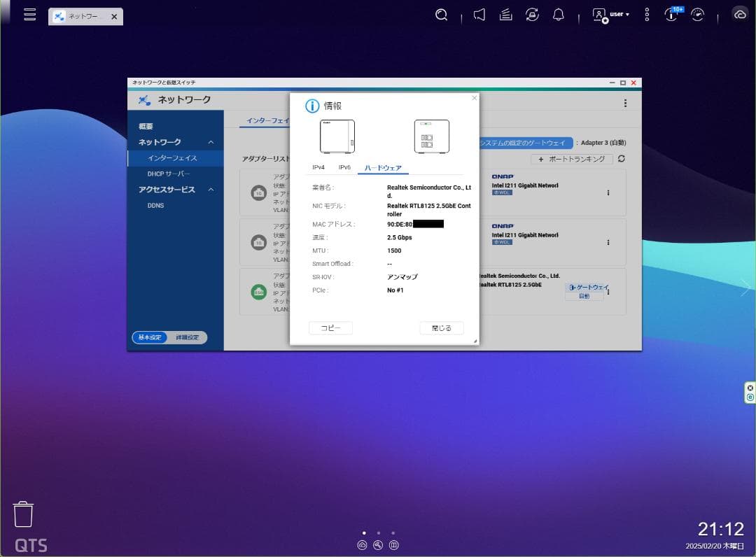Screen dimensions: 756x557
Task: Open the global search magnifier icon
Action: [x=441, y=14]
